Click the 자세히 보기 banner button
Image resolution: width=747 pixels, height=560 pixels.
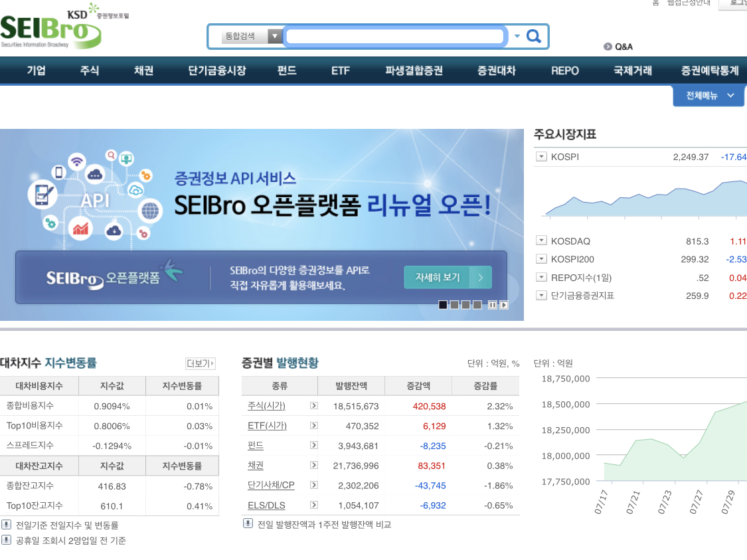pos(448,278)
